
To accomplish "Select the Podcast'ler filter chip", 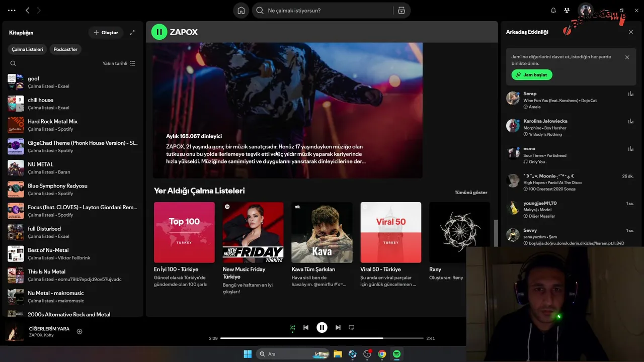I will (x=65, y=49).
